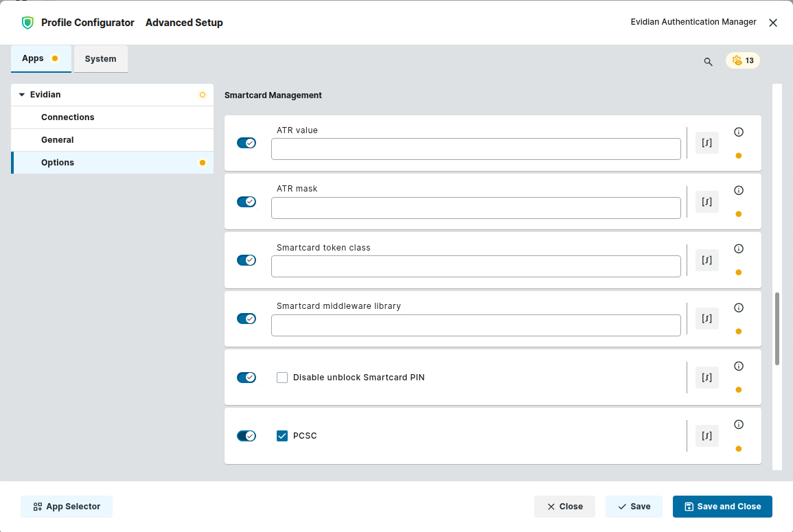The image size is (793, 532).
Task: Click the orange modified dot for ATR mask
Action: click(738, 214)
